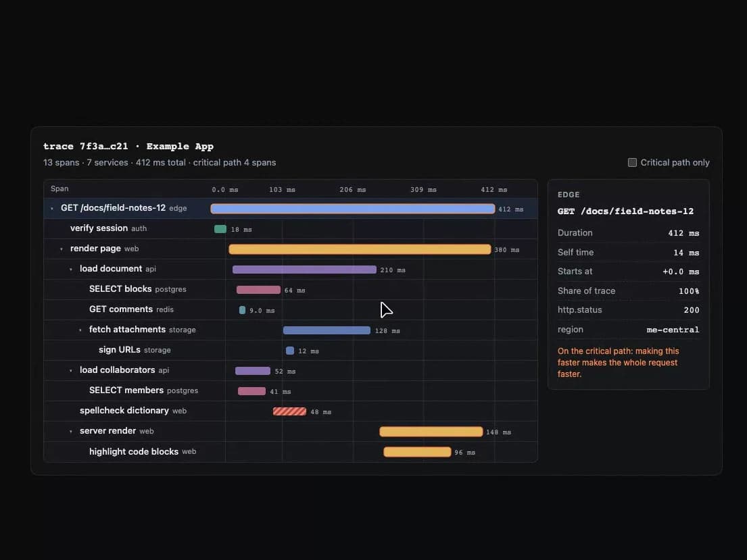
Task: Collapse the GET /docs/field-notes-12 span
Action: pos(52,209)
